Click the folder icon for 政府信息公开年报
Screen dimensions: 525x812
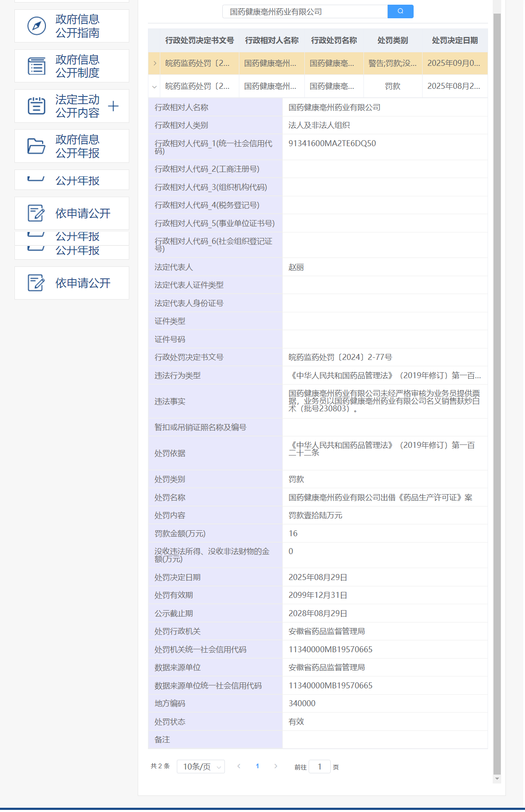(x=37, y=146)
